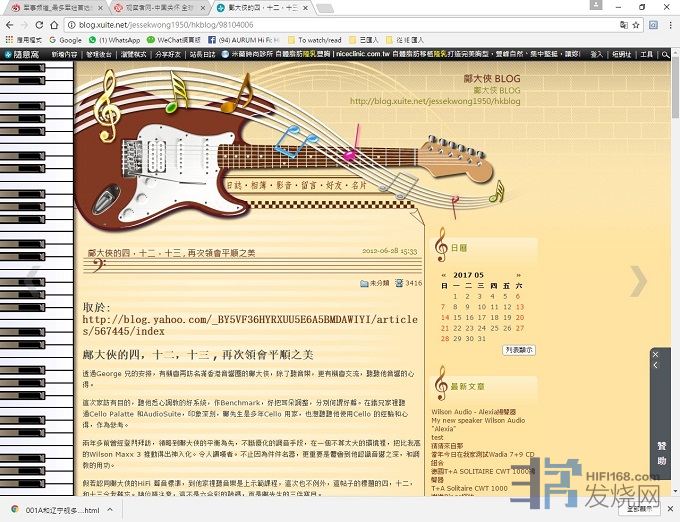Switch to the first browser tab
The width and height of the screenshot is (680, 522).
click(50, 7)
